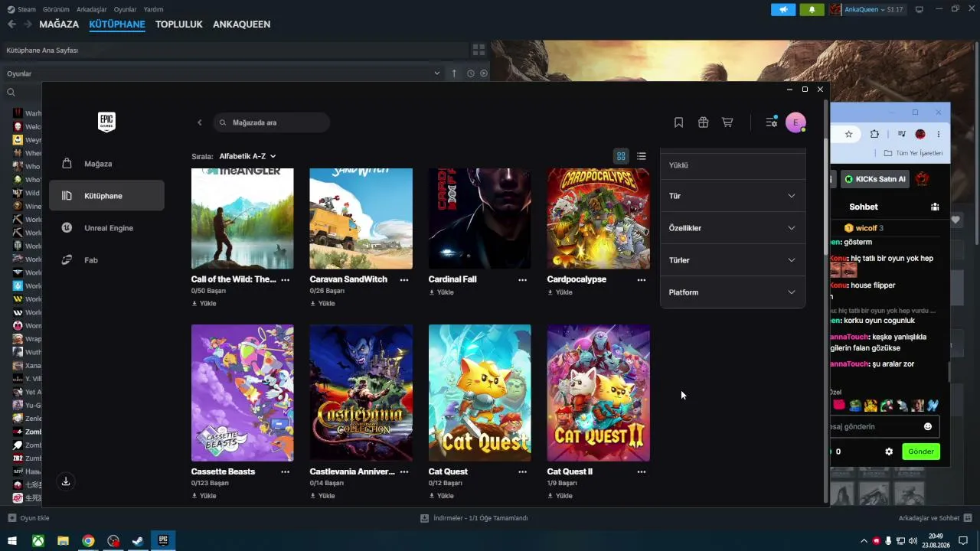The height and width of the screenshot is (551, 980).
Task: Focus the 'Mağazada ara' search field
Action: click(x=272, y=122)
